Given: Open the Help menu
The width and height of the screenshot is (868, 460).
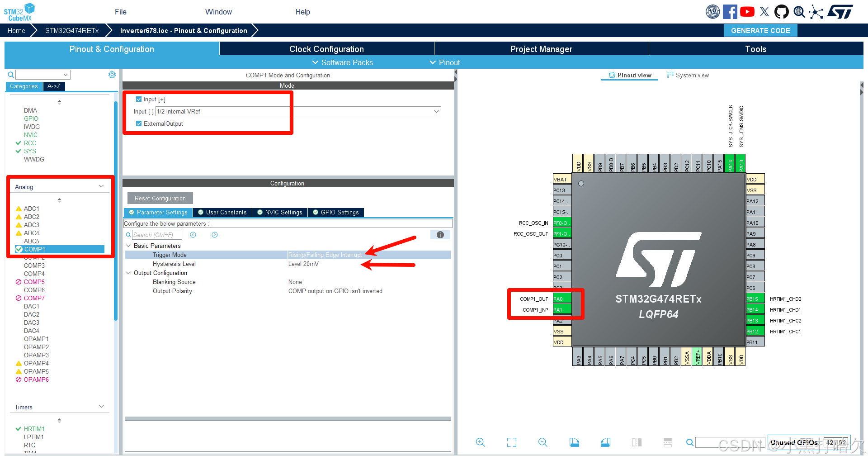Looking at the screenshot, I should point(303,12).
